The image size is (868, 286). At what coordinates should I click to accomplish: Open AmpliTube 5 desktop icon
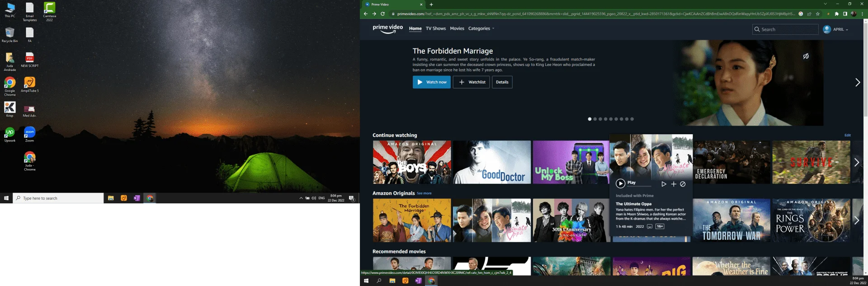30,84
